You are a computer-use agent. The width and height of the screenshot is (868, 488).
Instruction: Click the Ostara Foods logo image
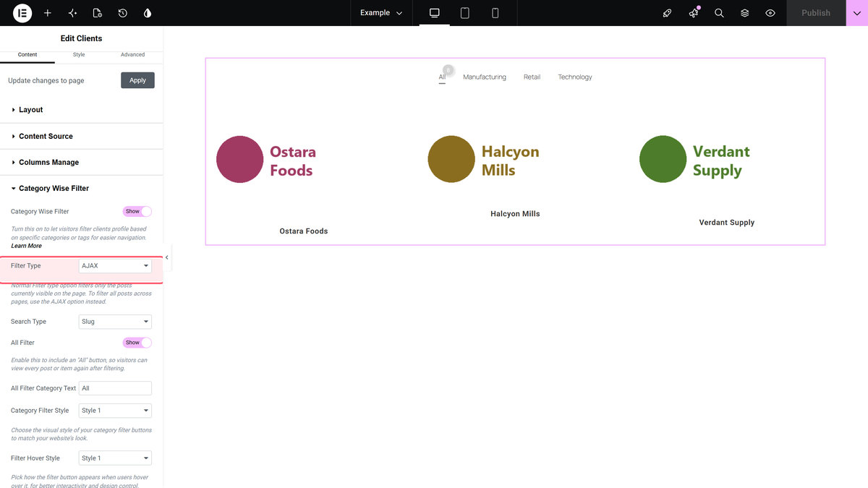click(266, 160)
